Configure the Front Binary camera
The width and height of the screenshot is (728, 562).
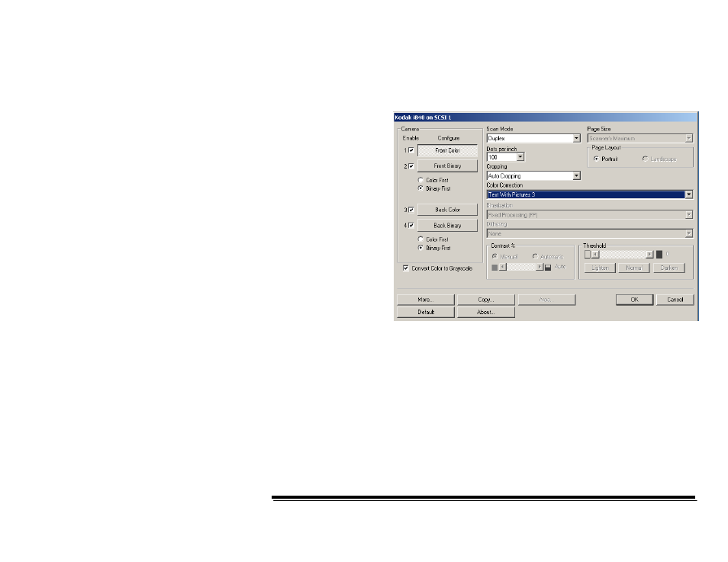tap(448, 165)
